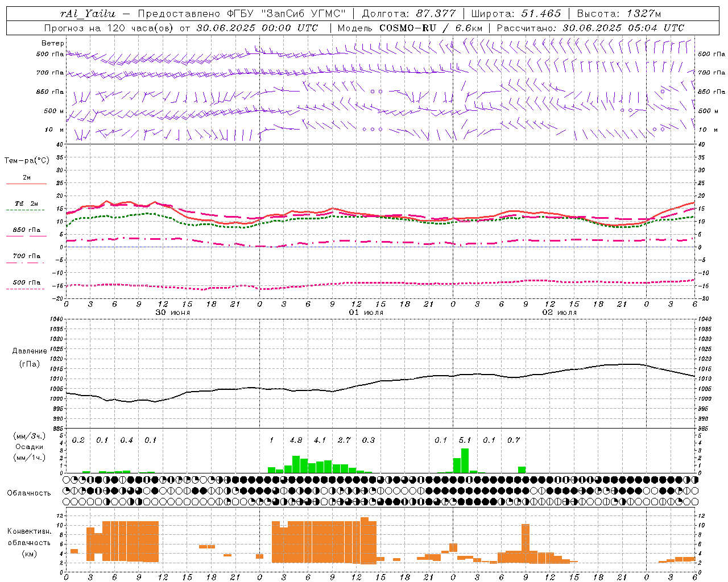Screen dimensions: 728x582
Task: Click the 1040 top value on left pressure axis
Action: (x=56, y=319)
